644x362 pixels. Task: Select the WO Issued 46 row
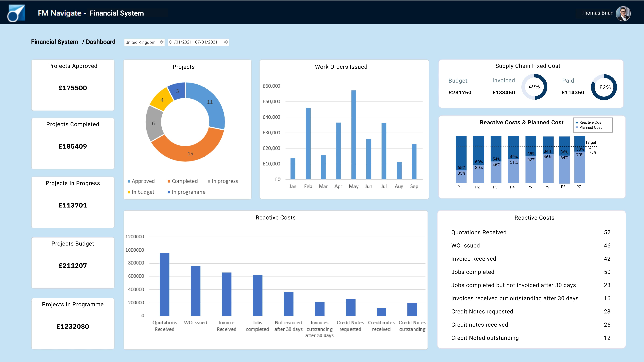pyautogui.click(x=530, y=246)
